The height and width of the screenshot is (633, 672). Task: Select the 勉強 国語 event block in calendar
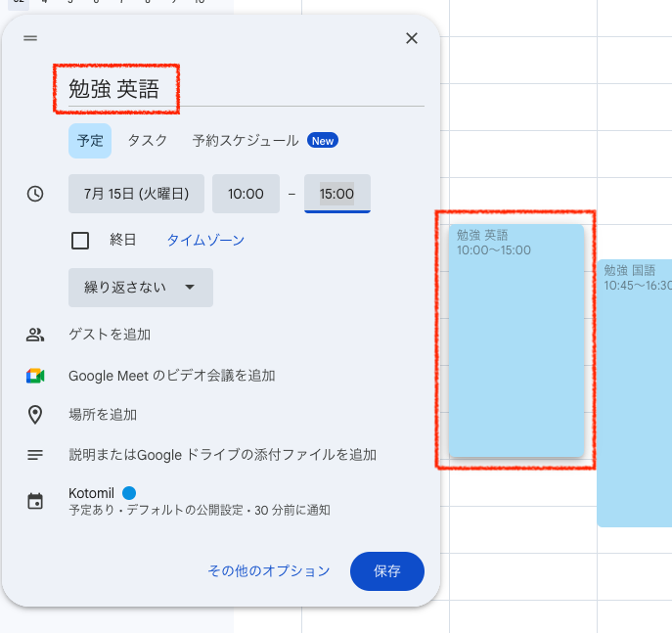[634, 393]
